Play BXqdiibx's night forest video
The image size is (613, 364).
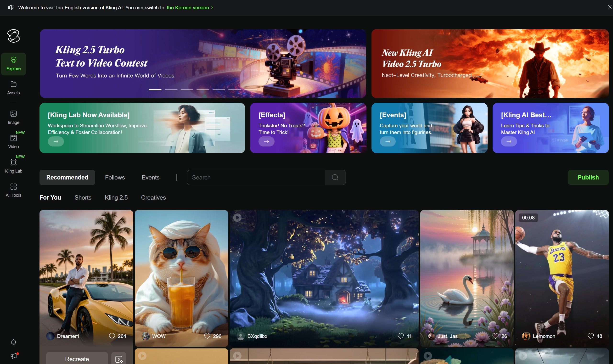click(237, 217)
